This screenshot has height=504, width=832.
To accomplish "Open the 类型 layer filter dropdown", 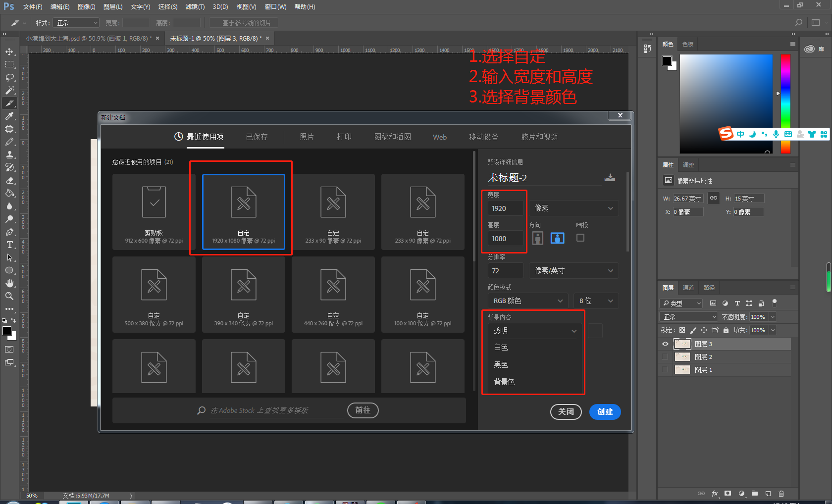I will pyautogui.click(x=681, y=303).
